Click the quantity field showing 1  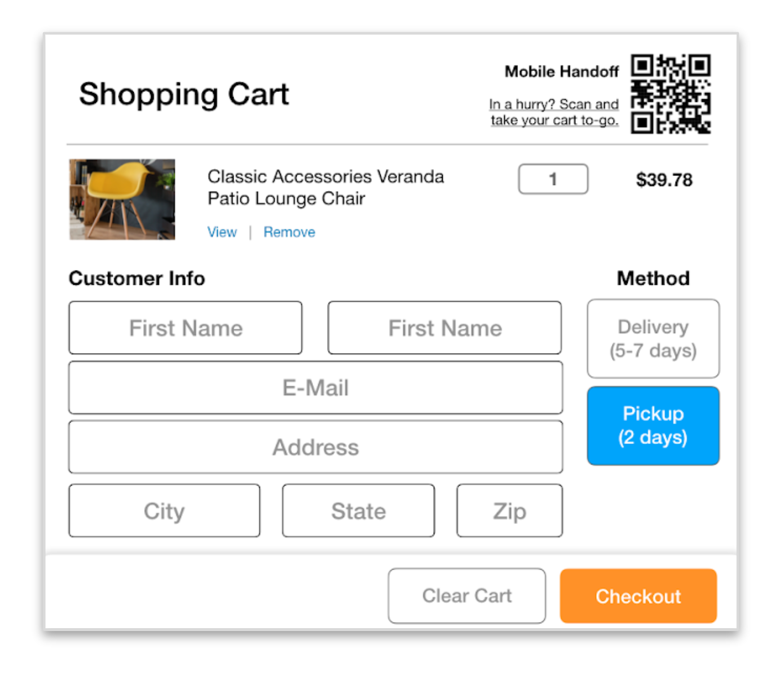point(553,179)
